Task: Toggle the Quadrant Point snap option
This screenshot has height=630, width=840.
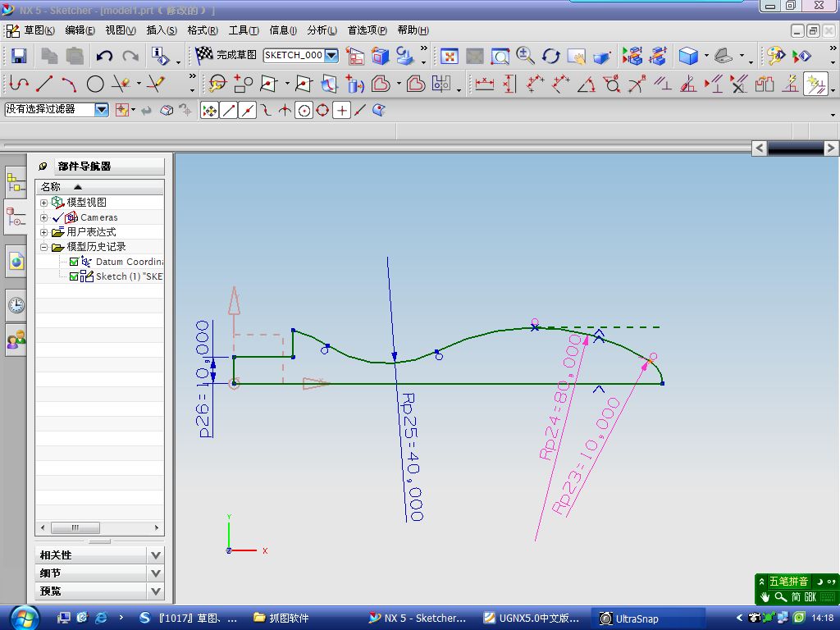Action: [322, 111]
